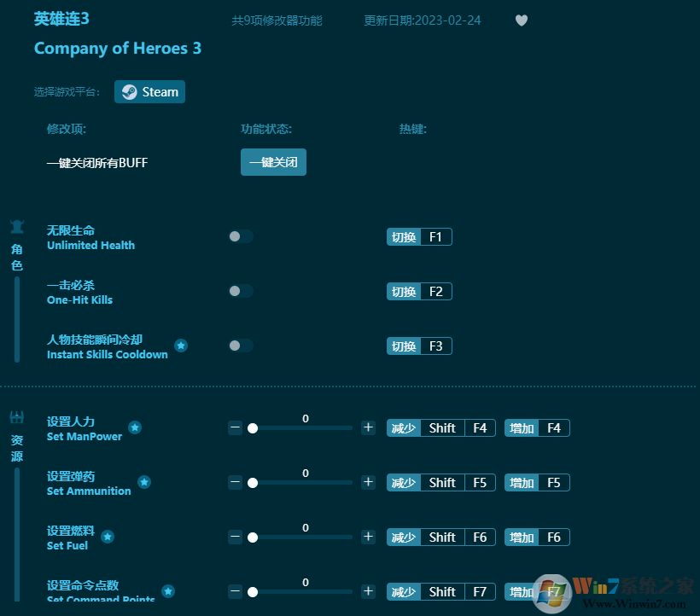Click the Set Ammunition label
This screenshot has width=700, height=616.
coord(89,491)
